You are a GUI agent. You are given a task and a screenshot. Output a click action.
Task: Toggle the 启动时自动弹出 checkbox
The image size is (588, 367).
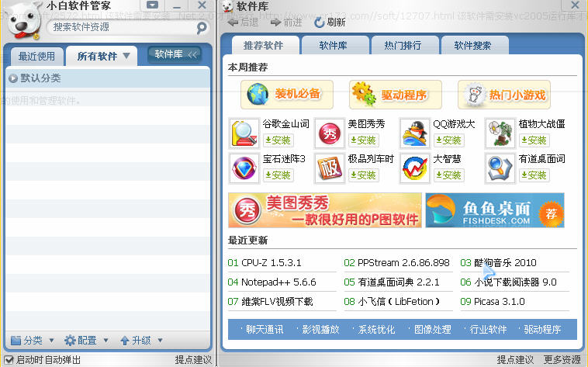tap(9, 360)
